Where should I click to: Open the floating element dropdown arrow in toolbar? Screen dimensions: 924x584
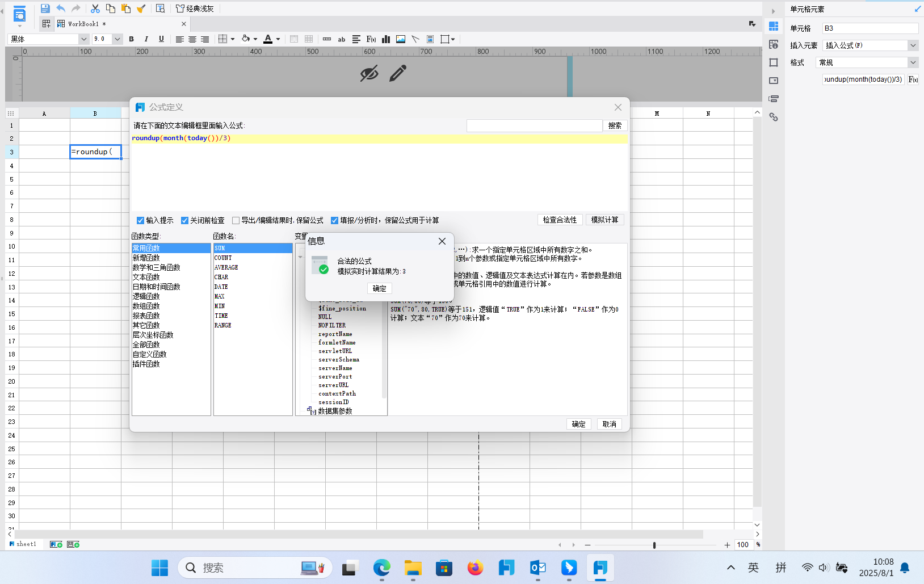coord(453,39)
